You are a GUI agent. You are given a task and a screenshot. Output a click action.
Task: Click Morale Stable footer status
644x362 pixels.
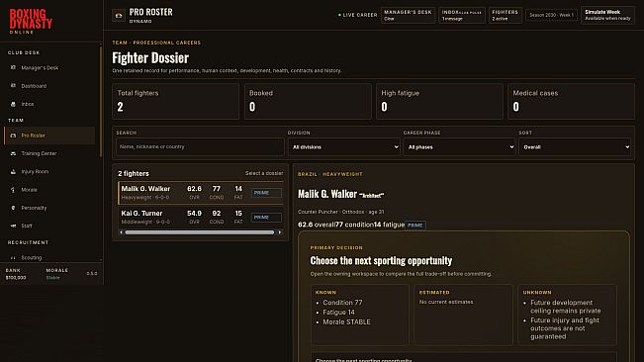click(x=57, y=274)
